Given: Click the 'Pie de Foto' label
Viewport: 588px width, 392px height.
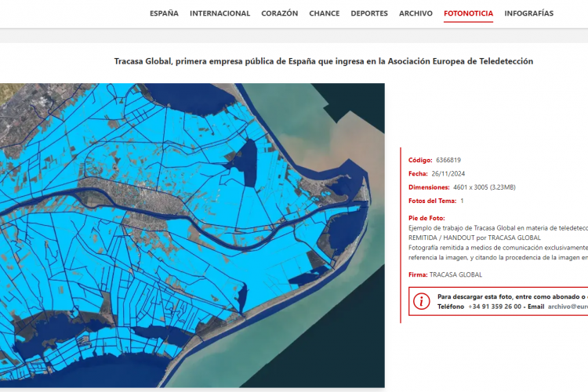Looking at the screenshot, I should click(x=426, y=218).
